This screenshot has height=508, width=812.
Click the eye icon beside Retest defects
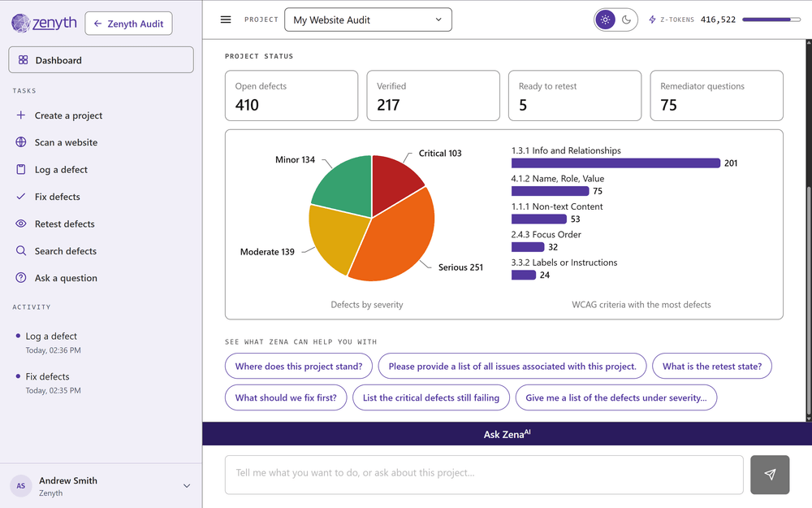tap(21, 224)
